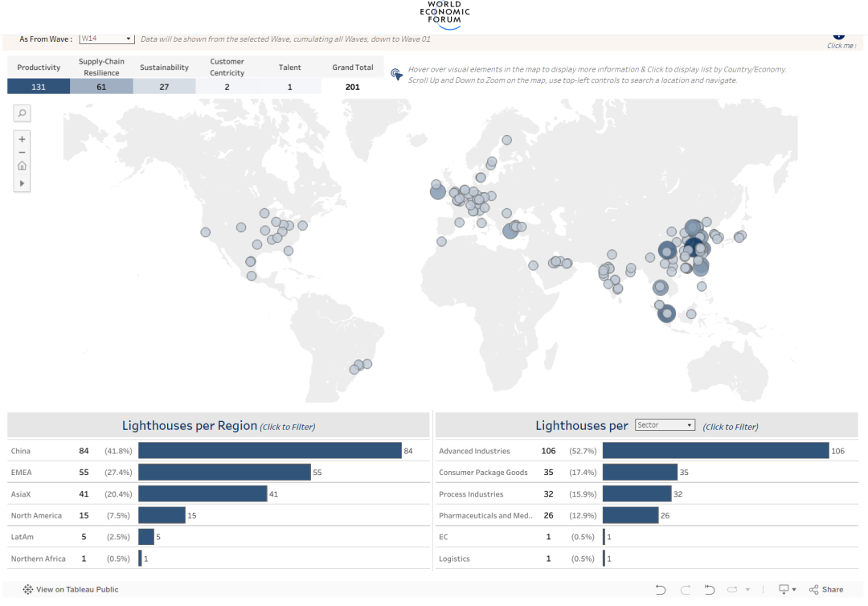Select the Supply-Chain Resilience 61 cell
Screen dimensions: 868x606
[101, 87]
